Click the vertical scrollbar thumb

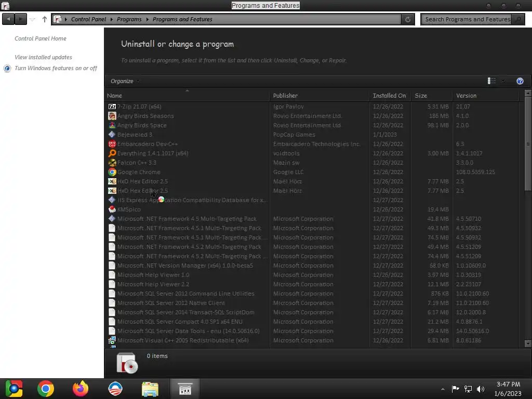coord(528,144)
